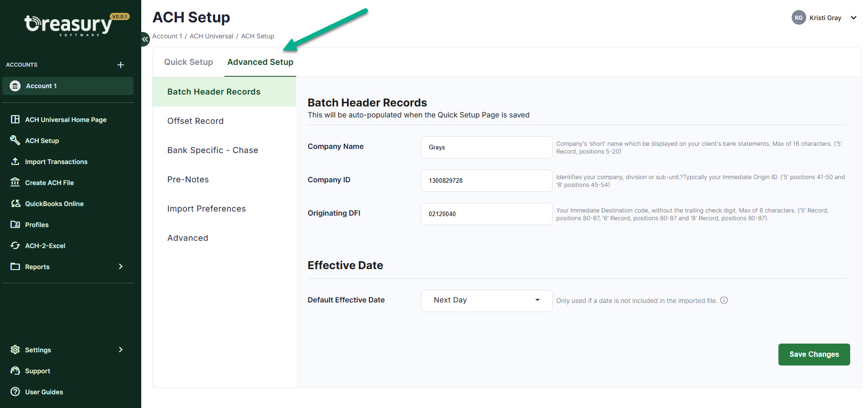Open Kristi Gray user menu arrow
This screenshot has width=868, height=408.
[853, 18]
